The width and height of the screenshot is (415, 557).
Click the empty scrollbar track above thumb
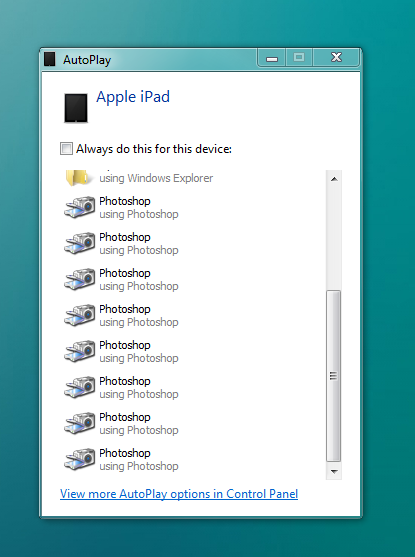334,238
